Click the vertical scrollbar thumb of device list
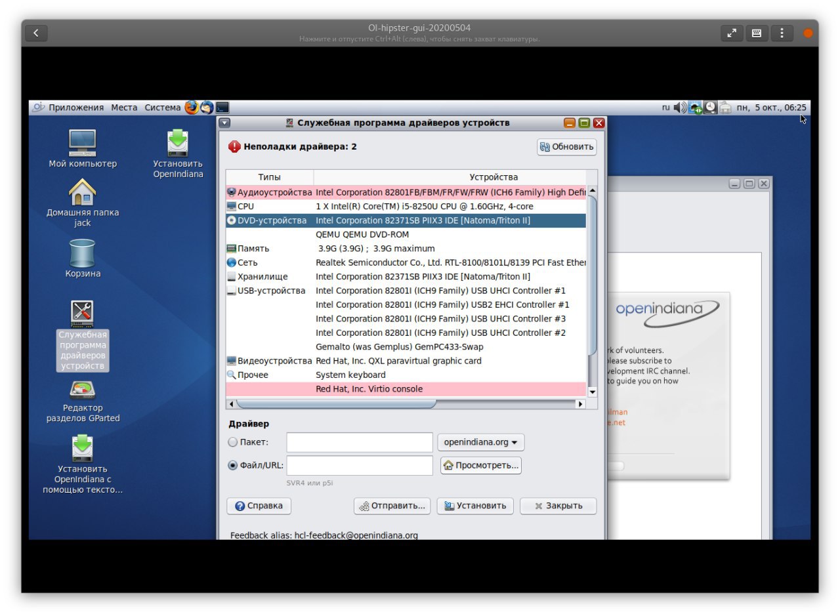This screenshot has height=616, width=840. [592, 276]
